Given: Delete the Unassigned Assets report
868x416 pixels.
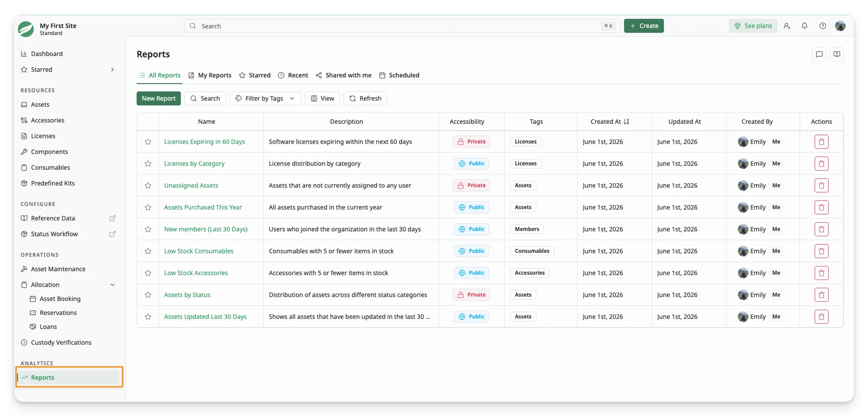Looking at the screenshot, I should coord(821,186).
